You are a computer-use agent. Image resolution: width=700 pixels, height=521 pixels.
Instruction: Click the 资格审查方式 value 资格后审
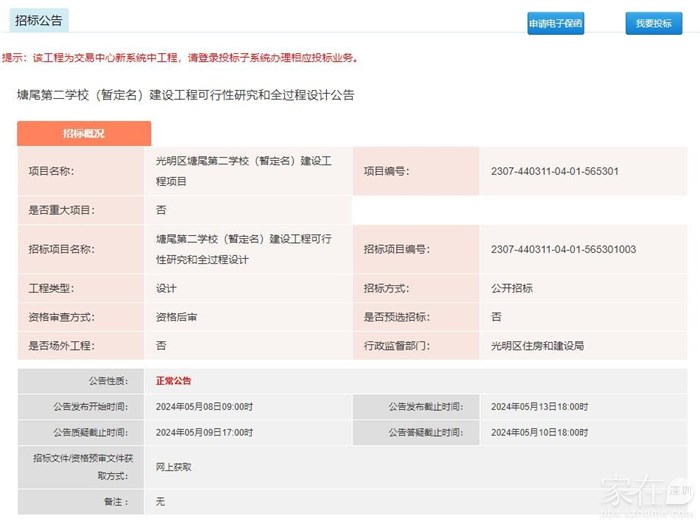[176, 317]
